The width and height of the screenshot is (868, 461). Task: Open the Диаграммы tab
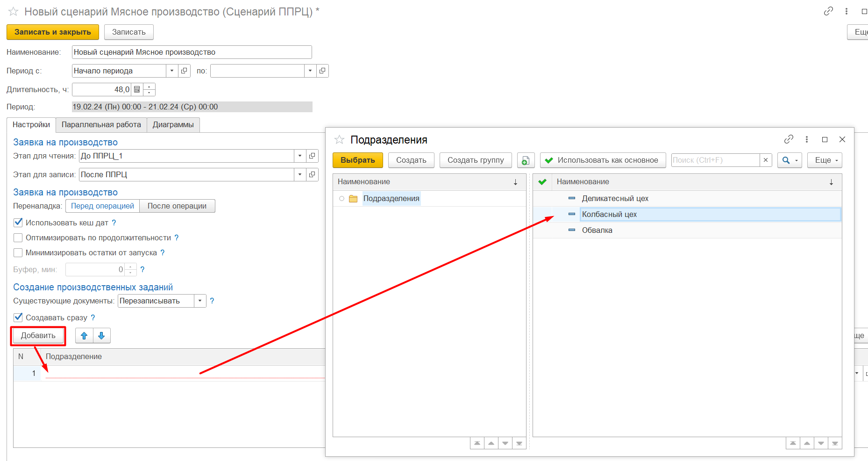173,125
